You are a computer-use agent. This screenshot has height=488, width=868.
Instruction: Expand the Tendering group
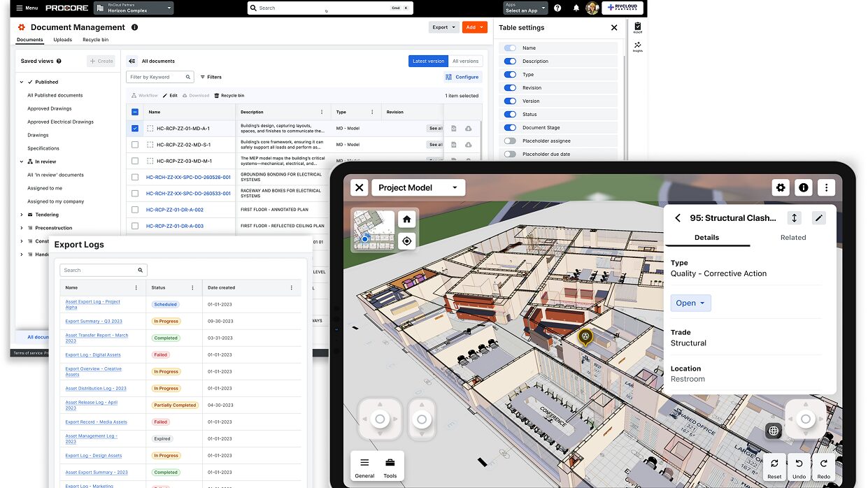22,215
